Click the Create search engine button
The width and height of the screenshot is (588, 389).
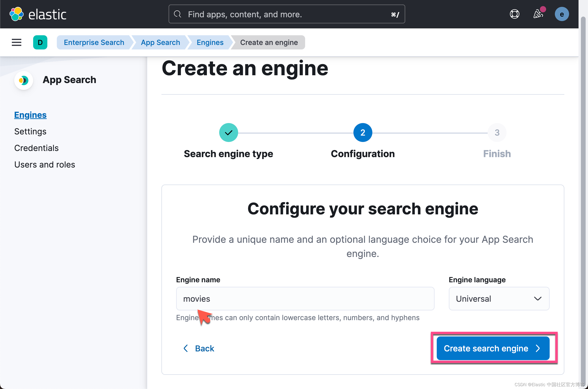493,349
